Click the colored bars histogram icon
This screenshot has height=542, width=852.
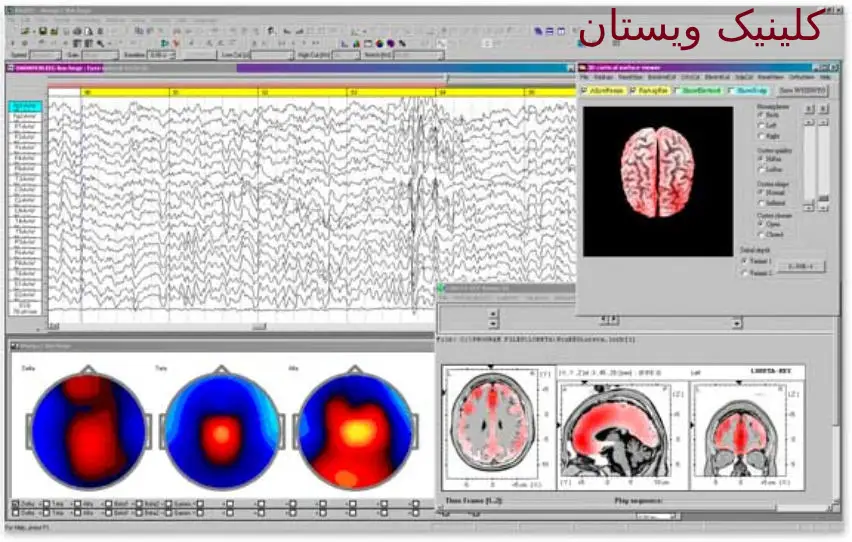(356, 43)
